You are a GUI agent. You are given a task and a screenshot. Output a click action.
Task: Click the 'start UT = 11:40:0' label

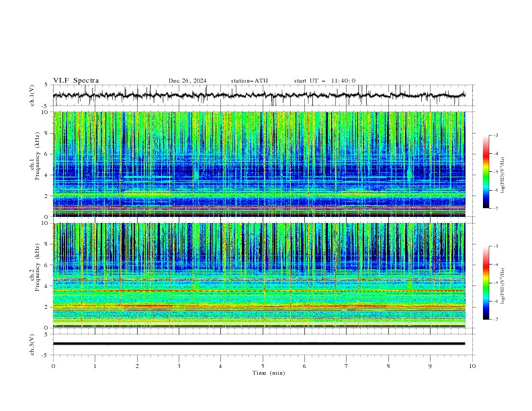tap(324, 81)
